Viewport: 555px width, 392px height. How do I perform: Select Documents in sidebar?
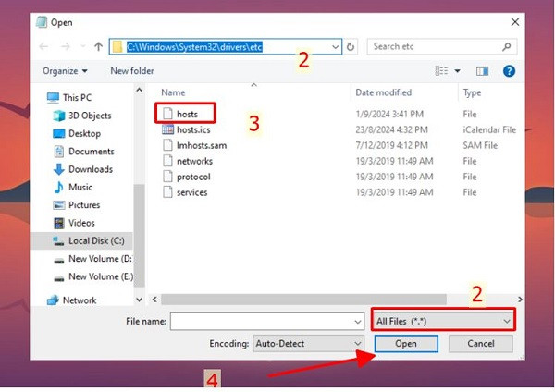pos(83,152)
